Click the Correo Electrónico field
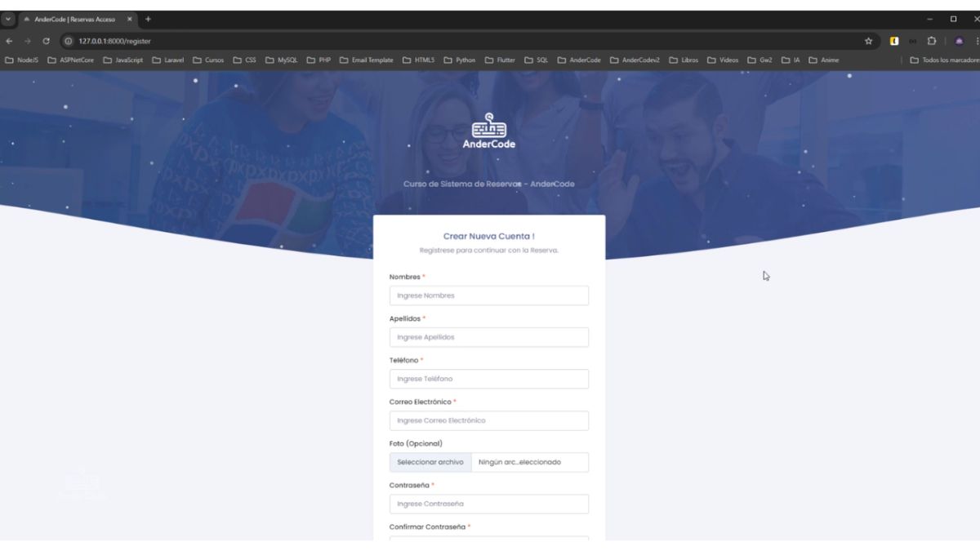The image size is (980, 551). 488,420
